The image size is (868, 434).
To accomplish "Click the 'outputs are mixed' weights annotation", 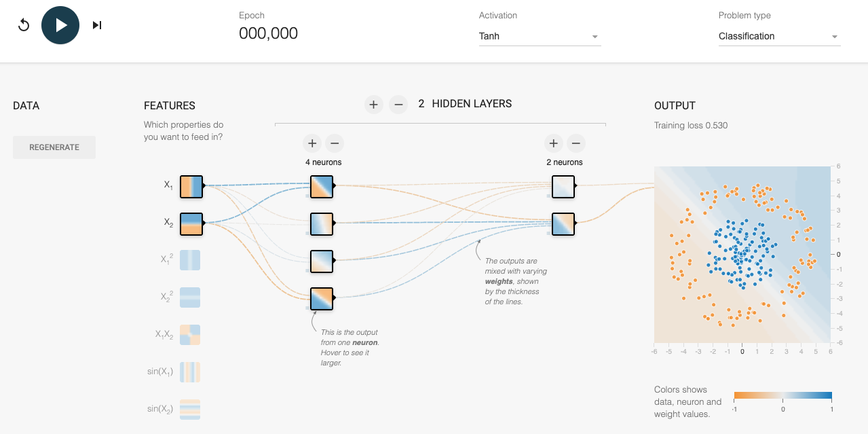I will click(x=516, y=281).
